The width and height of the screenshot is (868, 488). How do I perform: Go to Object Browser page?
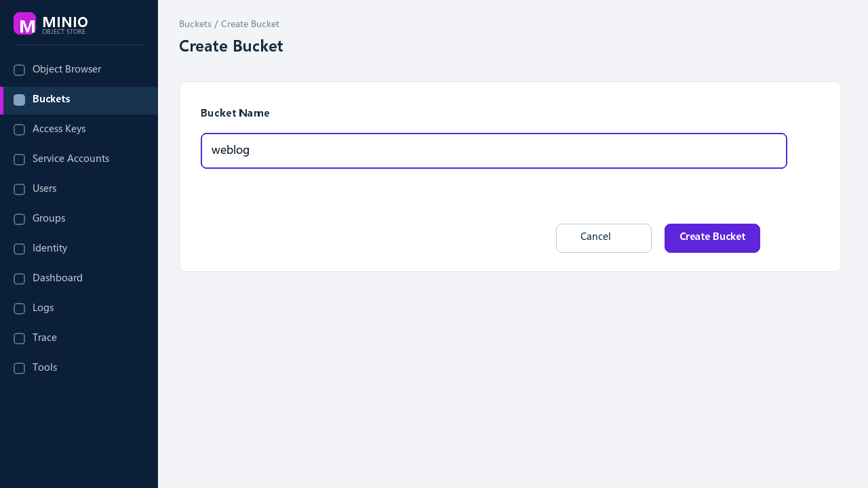tap(79, 70)
